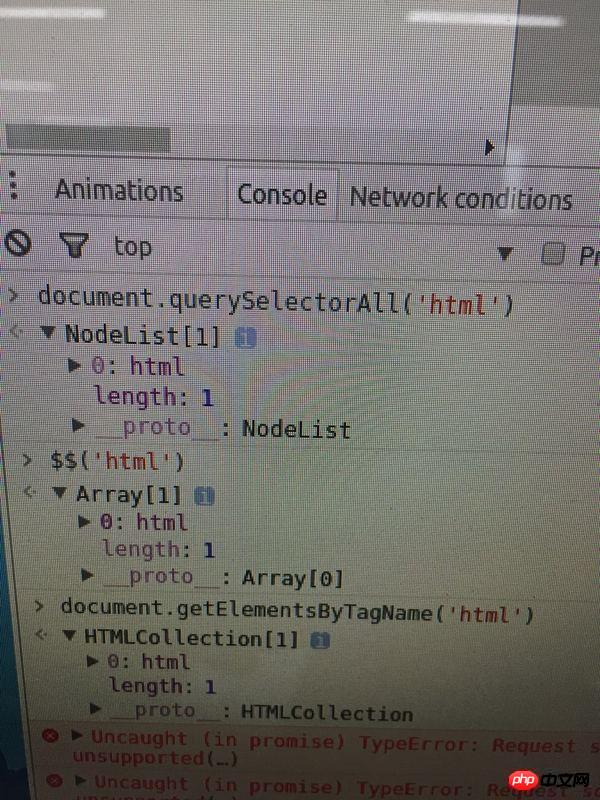Expand the 0: html entry under Array

84,521
